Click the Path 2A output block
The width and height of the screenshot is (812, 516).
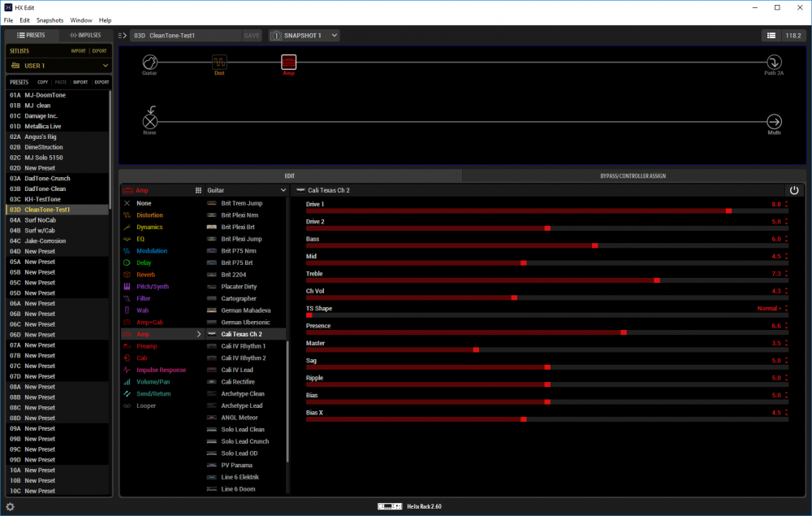[x=774, y=63]
